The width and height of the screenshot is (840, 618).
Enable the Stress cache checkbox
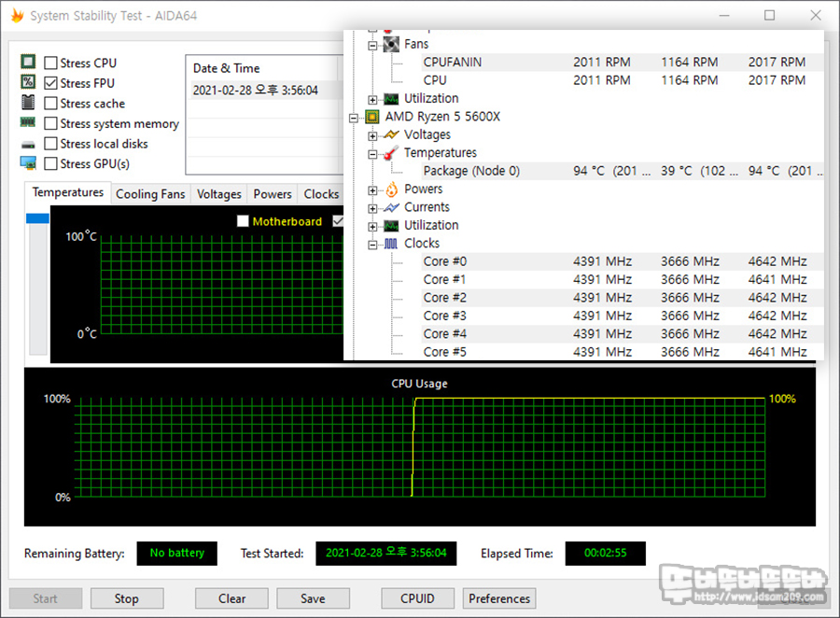tap(51, 104)
